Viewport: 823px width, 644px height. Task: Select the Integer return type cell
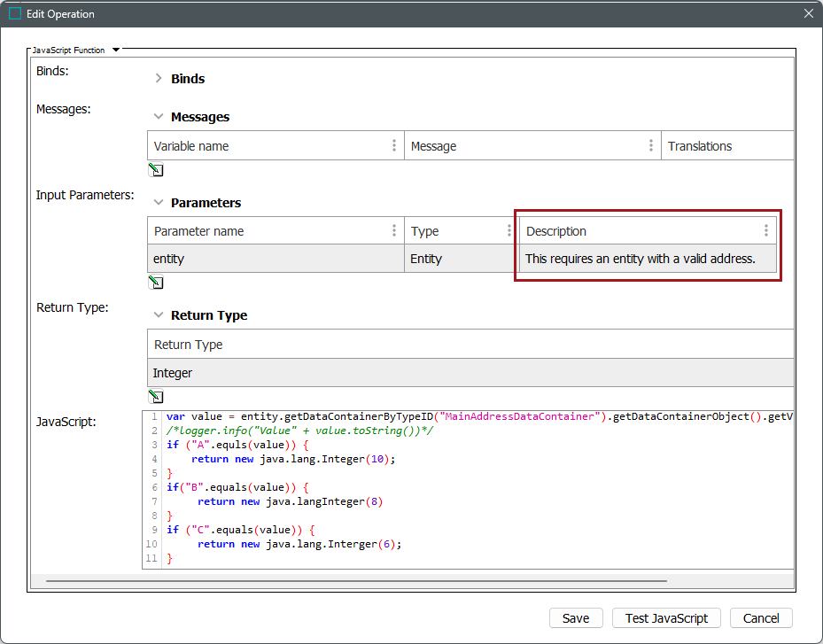470,373
